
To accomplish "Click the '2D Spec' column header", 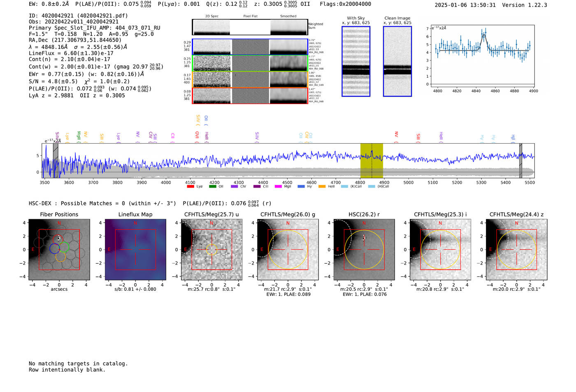I will pyautogui.click(x=212, y=16).
